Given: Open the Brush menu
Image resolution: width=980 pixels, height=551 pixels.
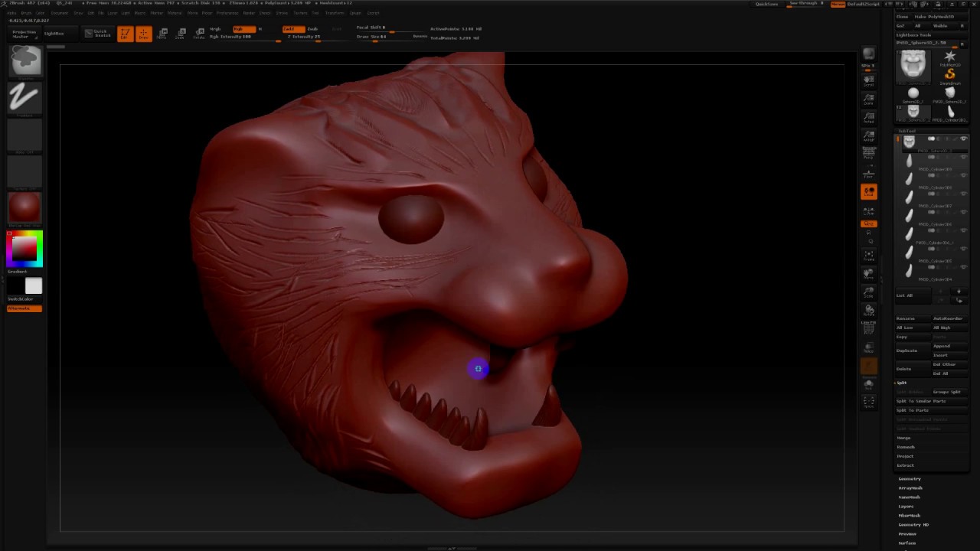Looking at the screenshot, I should point(26,13).
